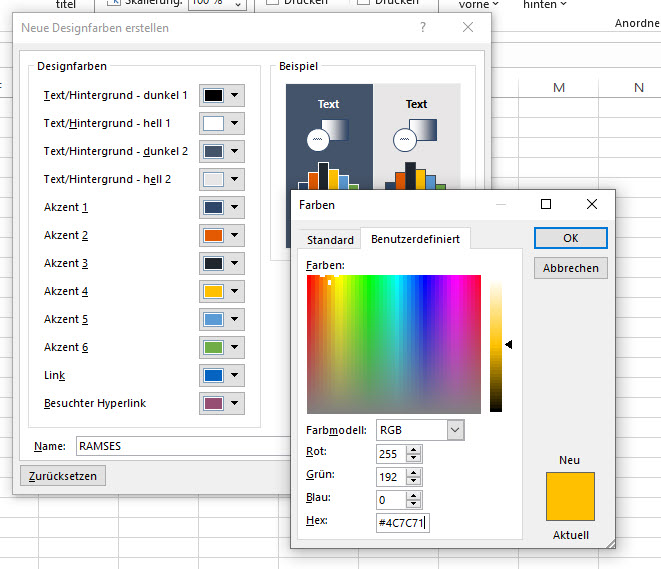Open Link color dropdown

coord(222,376)
